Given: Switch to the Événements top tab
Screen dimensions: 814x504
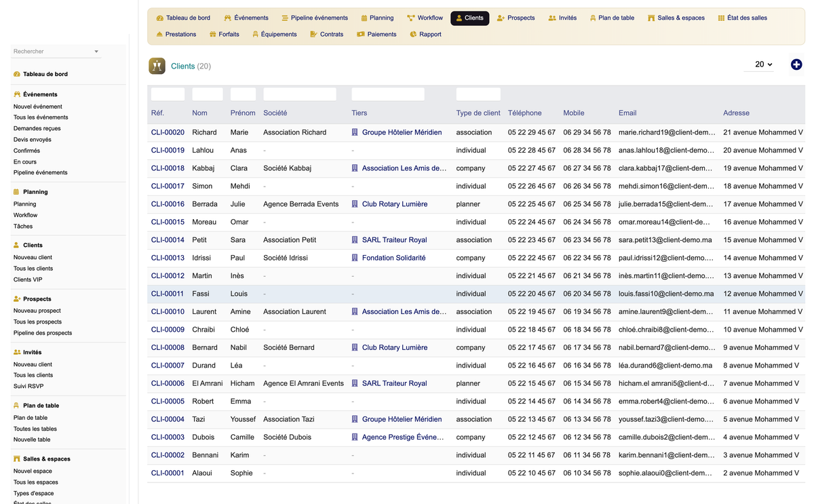Looking at the screenshot, I should tap(246, 18).
